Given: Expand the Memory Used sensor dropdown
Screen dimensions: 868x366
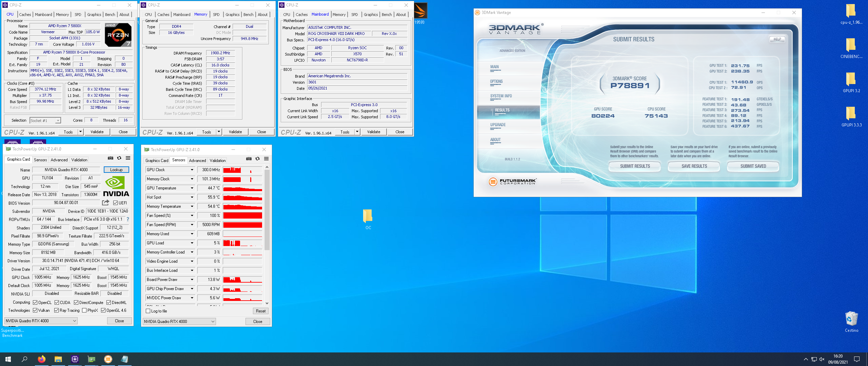Looking at the screenshot, I should coord(192,234).
